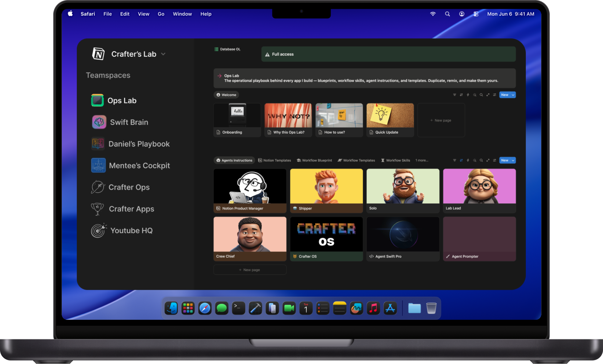Open the Crew Chief agent card
This screenshot has height=364, width=603.
(250, 239)
